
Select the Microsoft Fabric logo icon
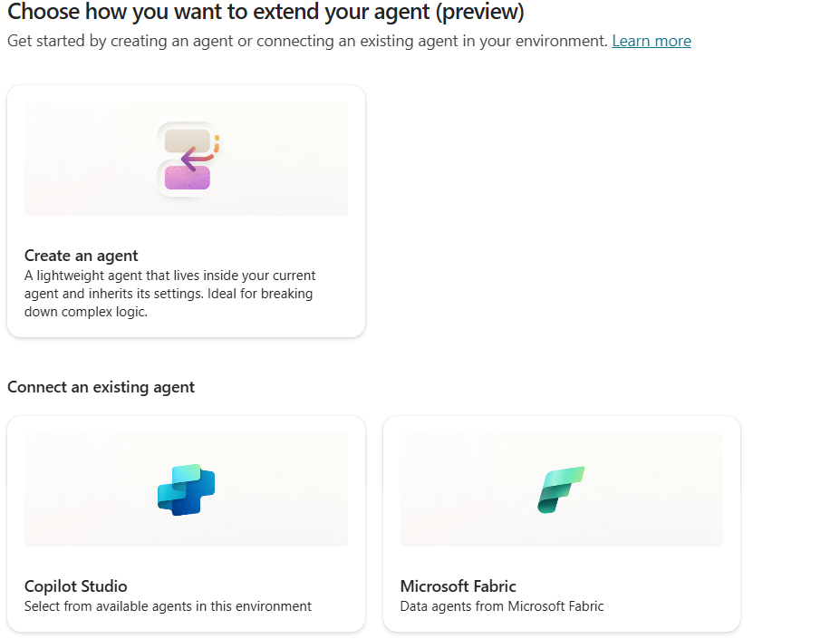point(561,490)
